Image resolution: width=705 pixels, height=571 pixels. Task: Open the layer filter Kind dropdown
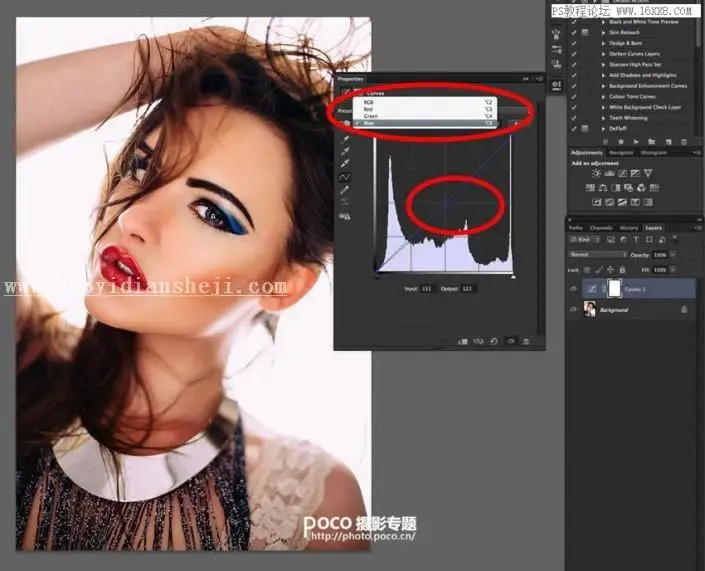click(x=585, y=239)
